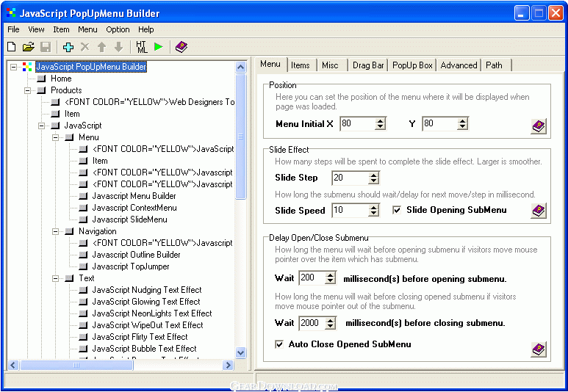This screenshot has width=568, height=392.
Task: Collapse the root JavaScript PopUpMenu Builder node
Action: pyautogui.click(x=13, y=67)
